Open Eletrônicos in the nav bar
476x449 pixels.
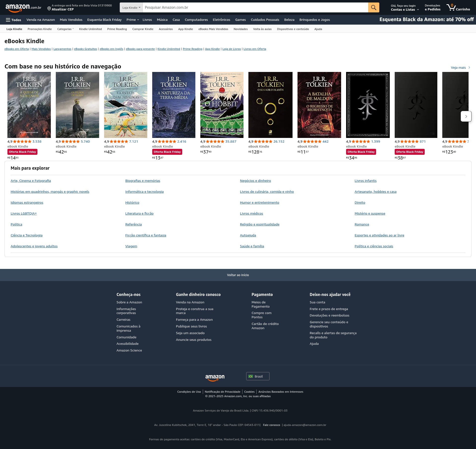[221, 20]
